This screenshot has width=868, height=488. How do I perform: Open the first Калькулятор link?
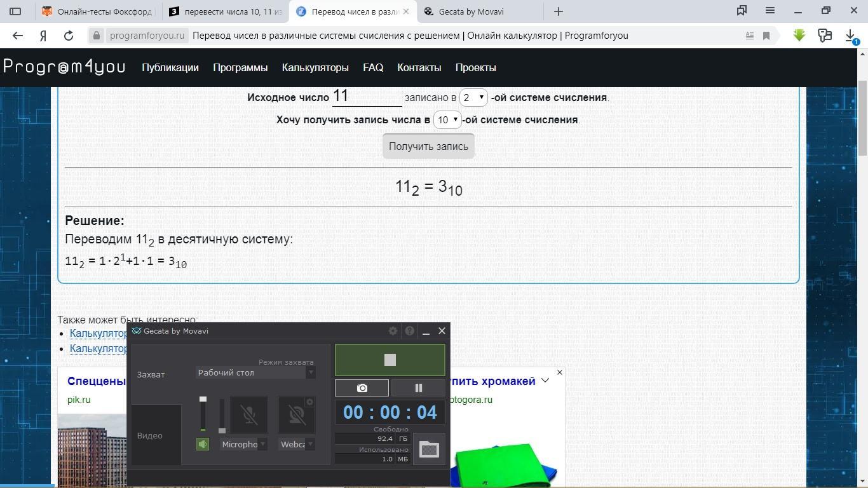[98, 334]
